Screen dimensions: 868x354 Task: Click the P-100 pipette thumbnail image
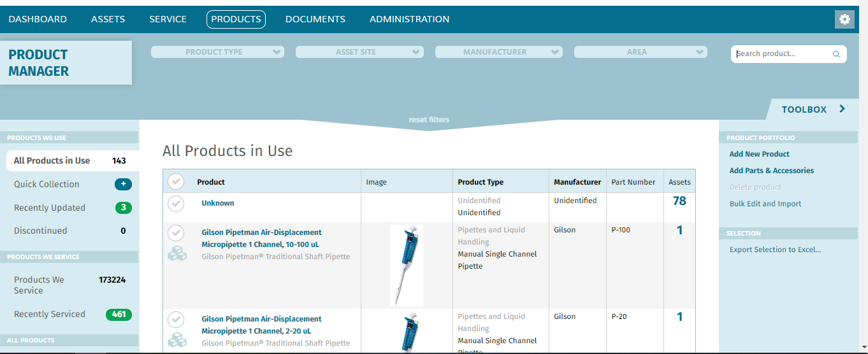pyautogui.click(x=407, y=265)
